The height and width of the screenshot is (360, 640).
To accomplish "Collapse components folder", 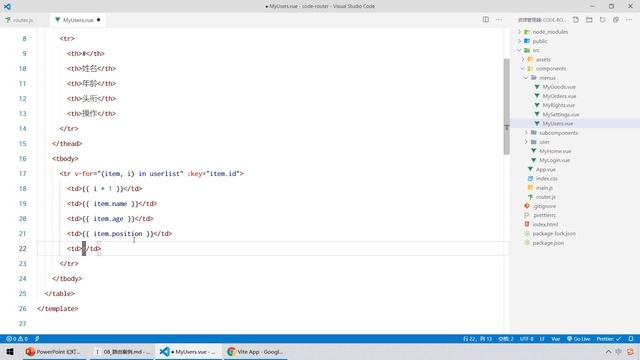I will pyautogui.click(x=551, y=69).
